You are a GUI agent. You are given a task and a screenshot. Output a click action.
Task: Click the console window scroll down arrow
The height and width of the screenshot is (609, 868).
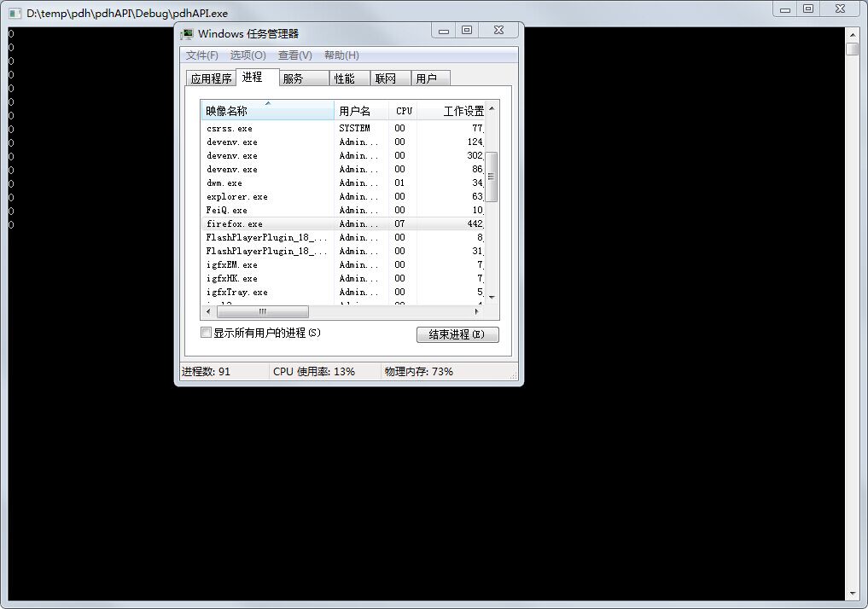click(x=853, y=594)
